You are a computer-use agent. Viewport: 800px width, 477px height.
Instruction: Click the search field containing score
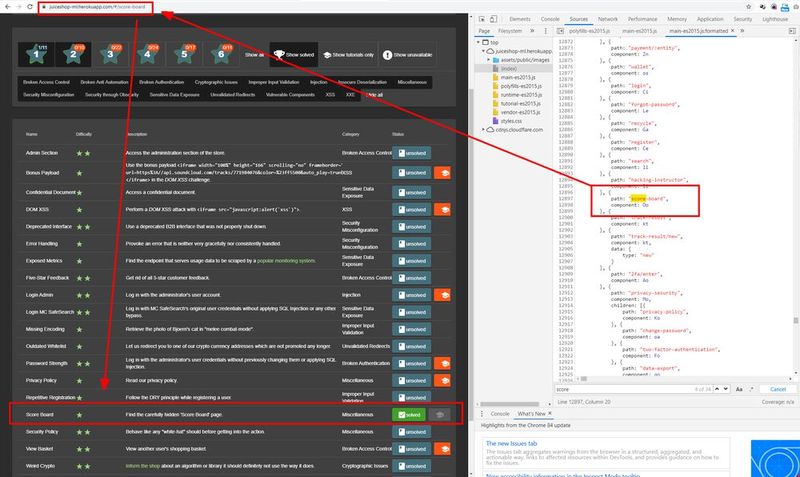click(623, 389)
